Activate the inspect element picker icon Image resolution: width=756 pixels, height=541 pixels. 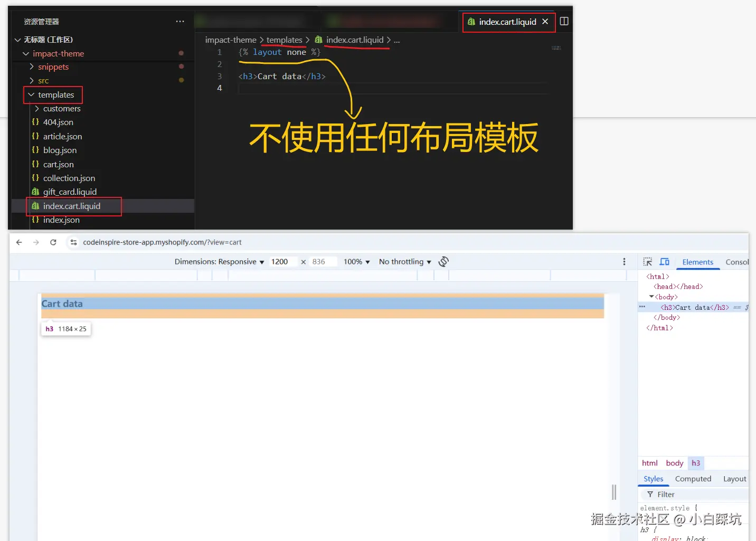point(648,262)
